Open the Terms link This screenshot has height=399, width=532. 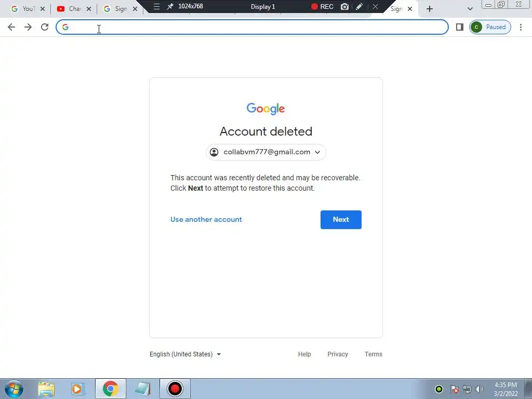[373, 354]
